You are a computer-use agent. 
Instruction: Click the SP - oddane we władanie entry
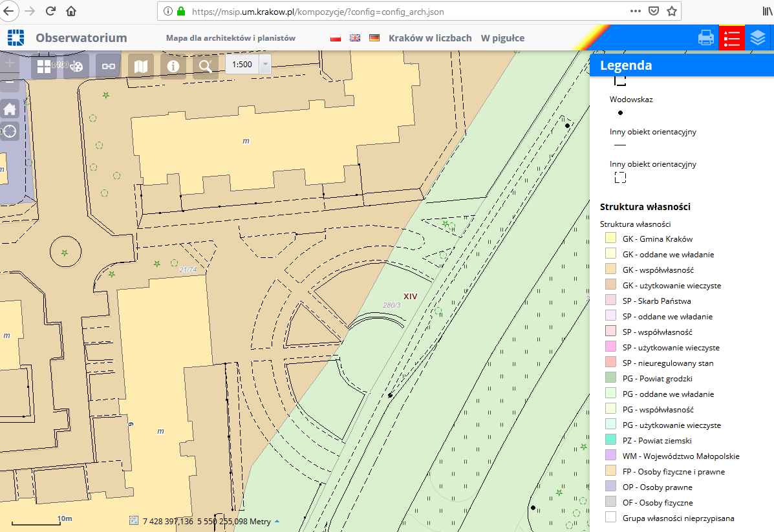[667, 316]
